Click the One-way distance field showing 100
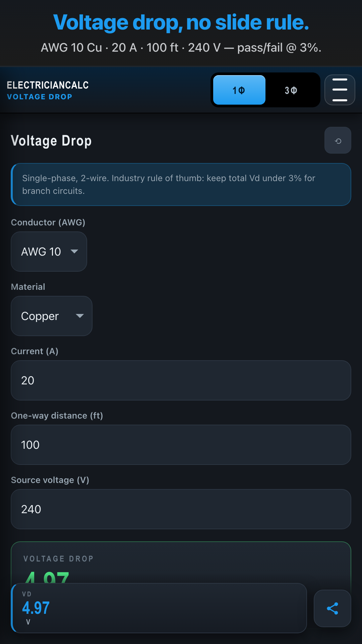 pos(181,445)
